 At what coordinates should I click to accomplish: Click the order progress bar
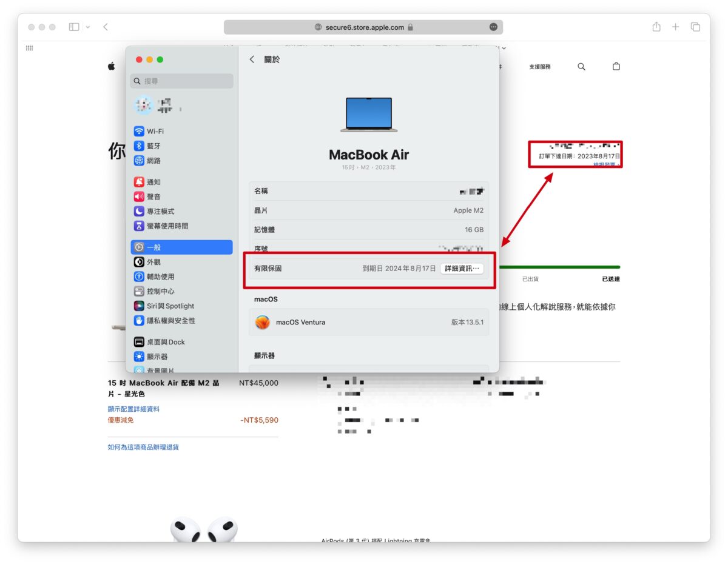point(558,267)
